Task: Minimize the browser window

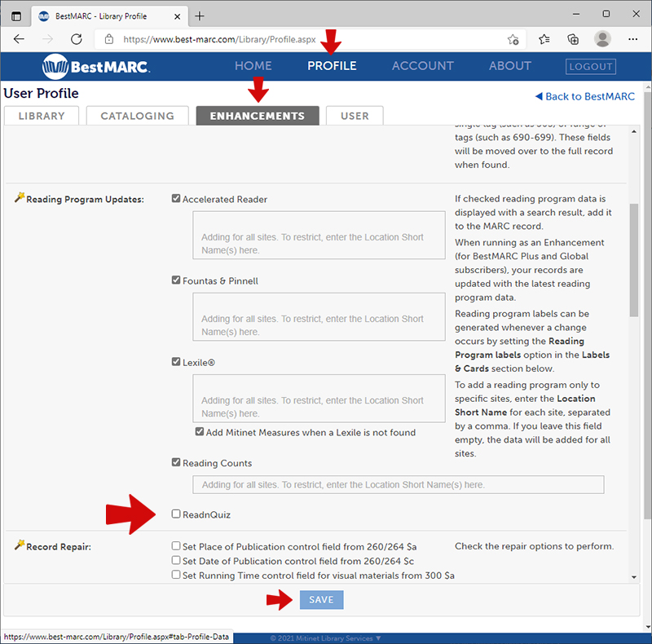Action: pyautogui.click(x=576, y=14)
